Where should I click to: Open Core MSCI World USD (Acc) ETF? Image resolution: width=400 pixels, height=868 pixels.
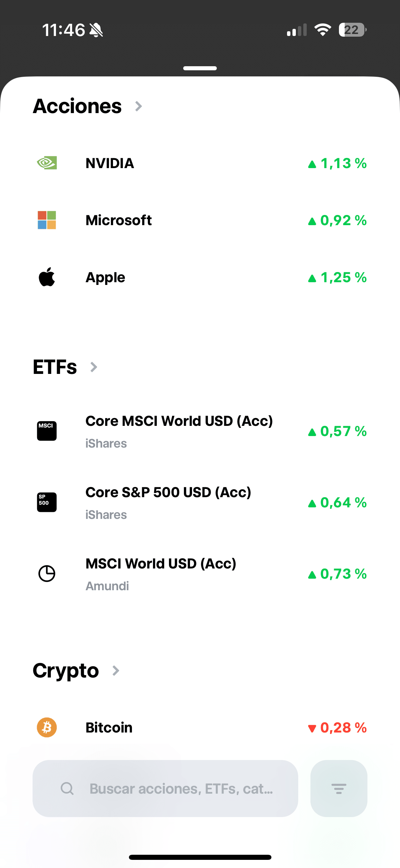pyautogui.click(x=179, y=421)
